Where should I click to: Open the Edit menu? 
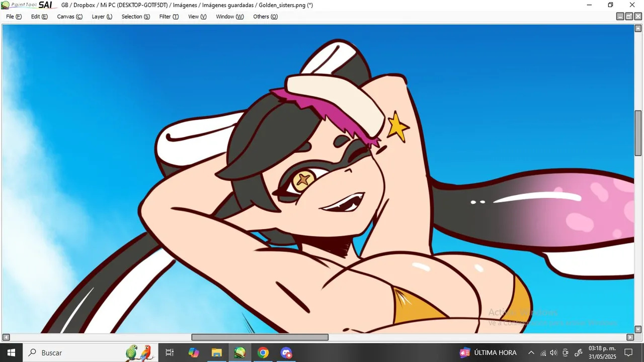pyautogui.click(x=39, y=17)
